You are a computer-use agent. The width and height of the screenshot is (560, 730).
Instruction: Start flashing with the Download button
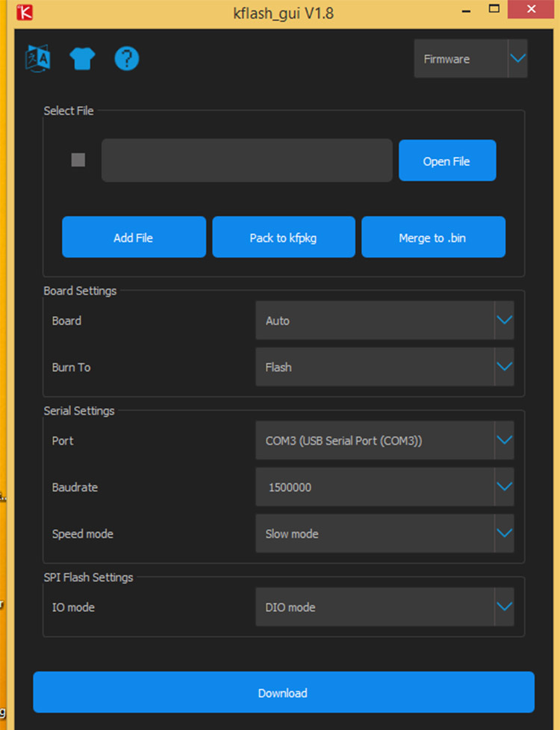coord(283,693)
